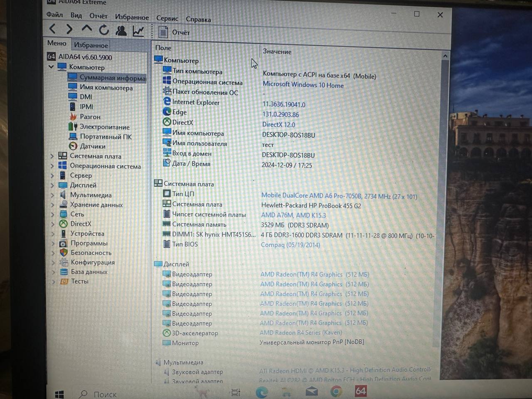
Task: Select the Тип ЦП field row
Action: coord(178,194)
